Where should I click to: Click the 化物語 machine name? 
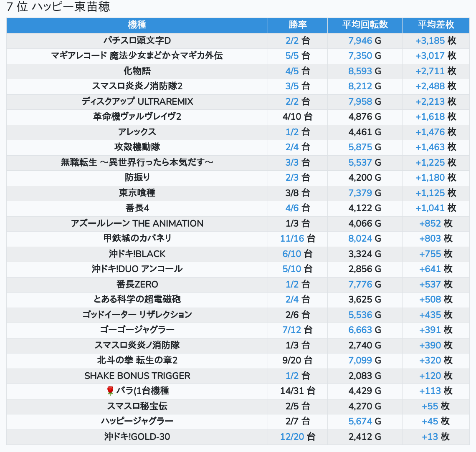click(137, 71)
